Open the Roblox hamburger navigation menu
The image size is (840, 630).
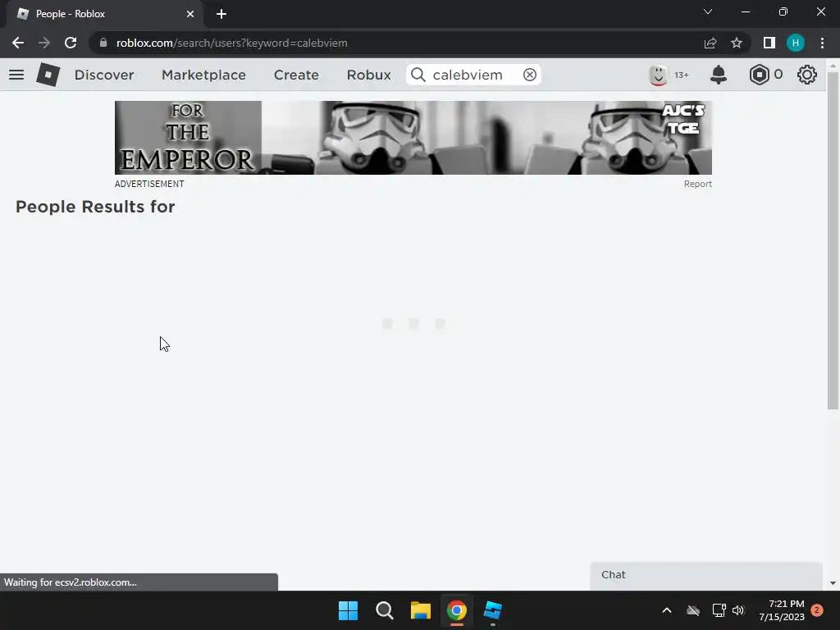pos(16,75)
